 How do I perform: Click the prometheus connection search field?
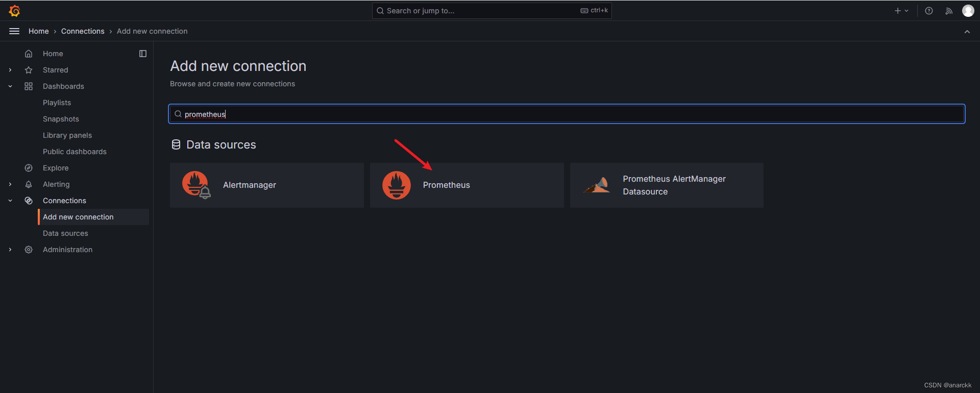567,114
